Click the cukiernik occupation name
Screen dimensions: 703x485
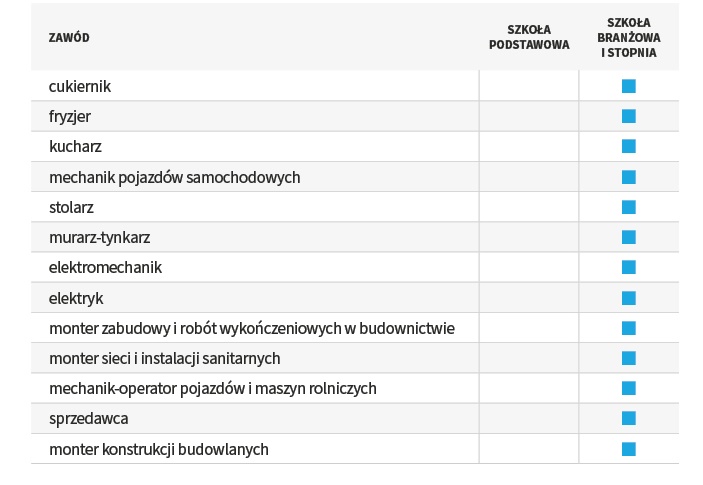click(x=80, y=86)
